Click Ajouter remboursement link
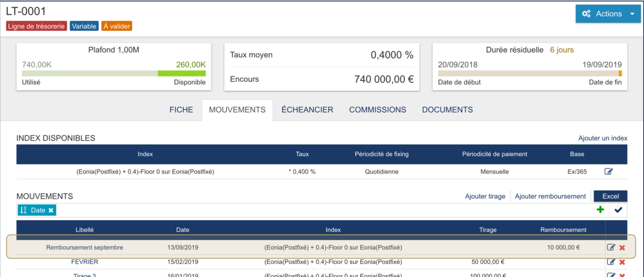 point(550,197)
